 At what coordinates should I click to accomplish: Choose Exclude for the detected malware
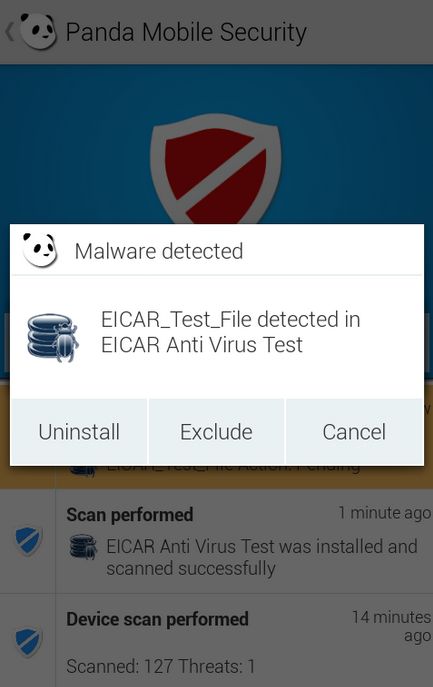pos(216,432)
